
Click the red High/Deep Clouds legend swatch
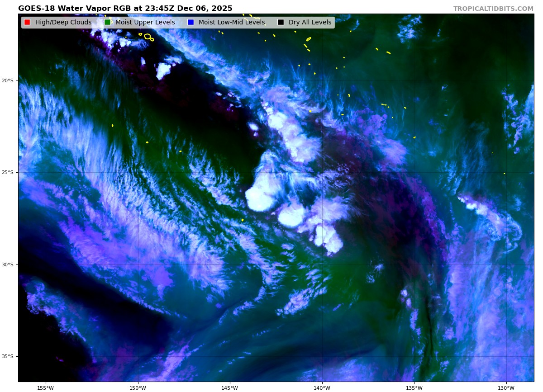pyautogui.click(x=27, y=22)
